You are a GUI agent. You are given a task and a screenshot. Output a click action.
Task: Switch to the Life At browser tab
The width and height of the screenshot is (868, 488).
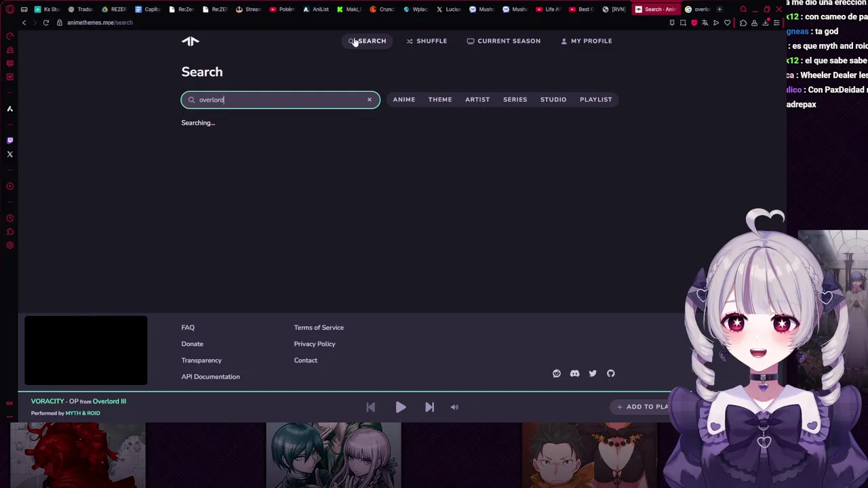click(x=549, y=9)
